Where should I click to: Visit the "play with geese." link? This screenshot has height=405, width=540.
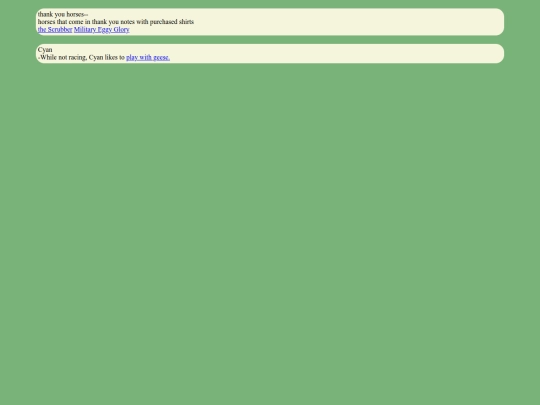pos(148,58)
